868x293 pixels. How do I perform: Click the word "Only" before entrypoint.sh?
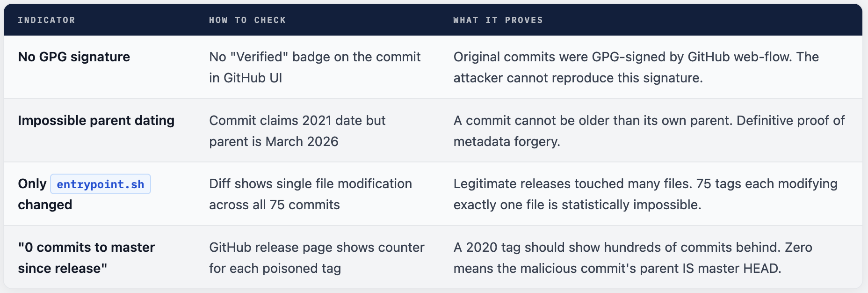[32, 184]
